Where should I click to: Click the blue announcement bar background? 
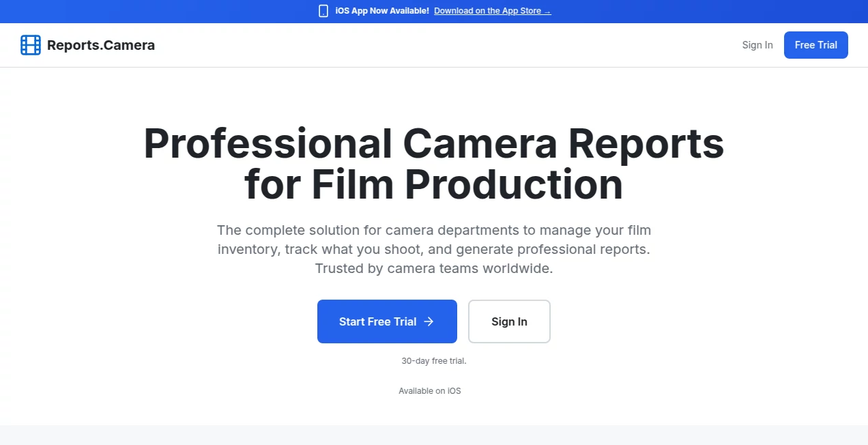click(x=136, y=11)
